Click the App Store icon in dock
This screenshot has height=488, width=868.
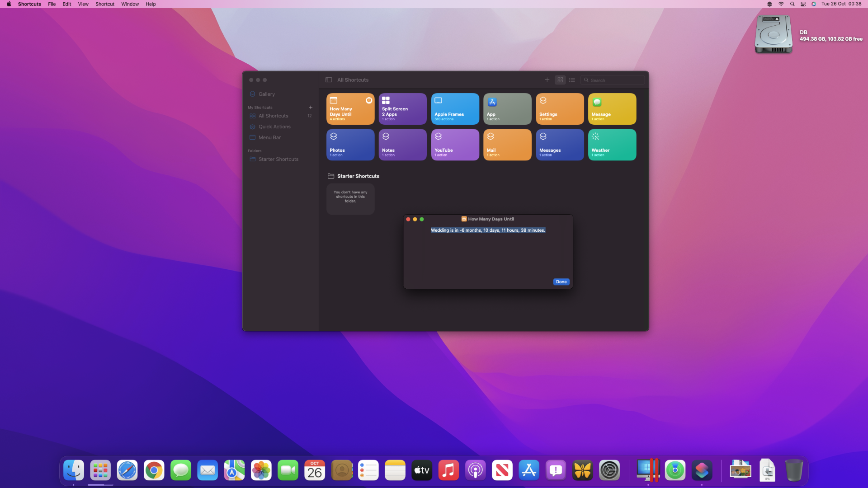click(529, 471)
